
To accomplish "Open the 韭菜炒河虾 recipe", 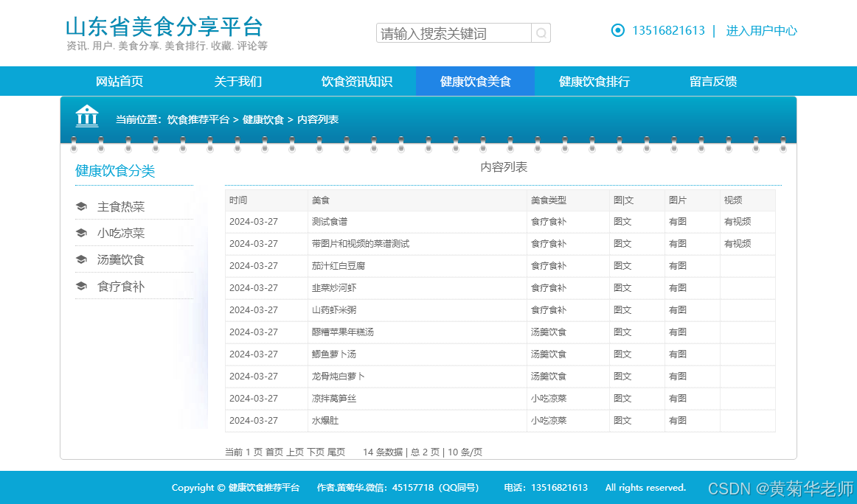I will [x=334, y=288].
